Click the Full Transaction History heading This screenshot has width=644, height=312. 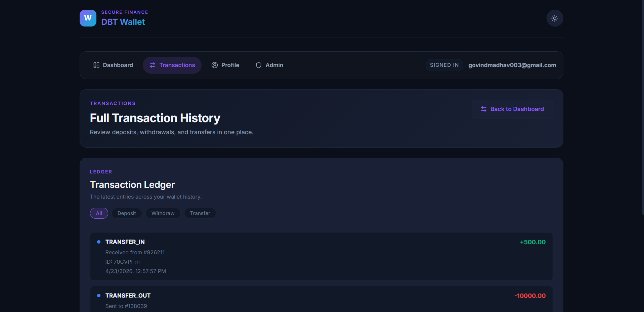point(155,118)
